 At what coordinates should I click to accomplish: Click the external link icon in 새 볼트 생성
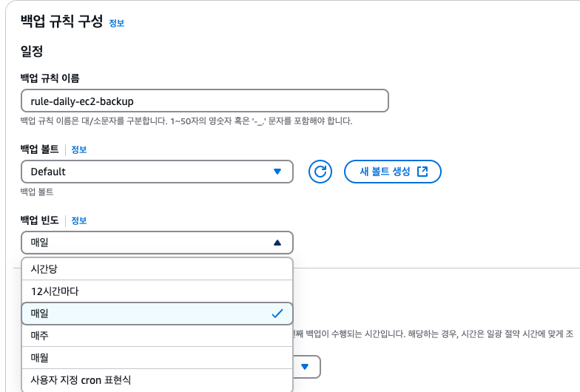click(x=422, y=172)
